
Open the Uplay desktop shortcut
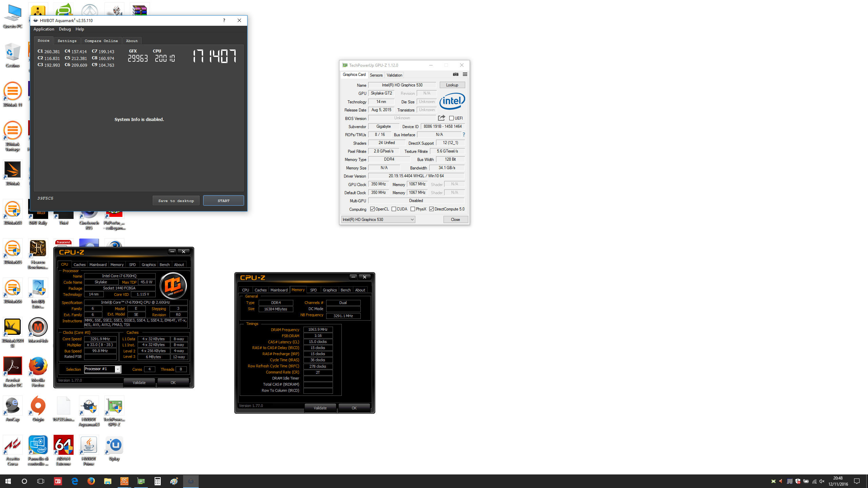pyautogui.click(x=114, y=448)
